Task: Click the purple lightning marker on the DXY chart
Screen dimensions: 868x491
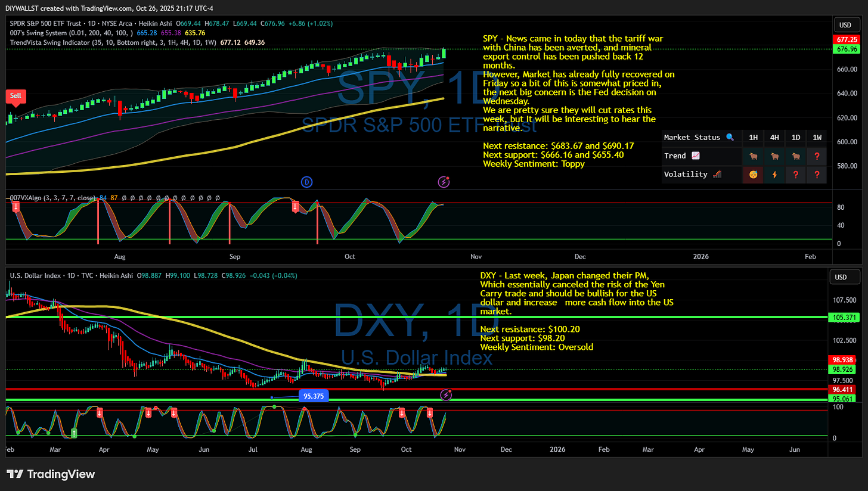Action: [446, 394]
